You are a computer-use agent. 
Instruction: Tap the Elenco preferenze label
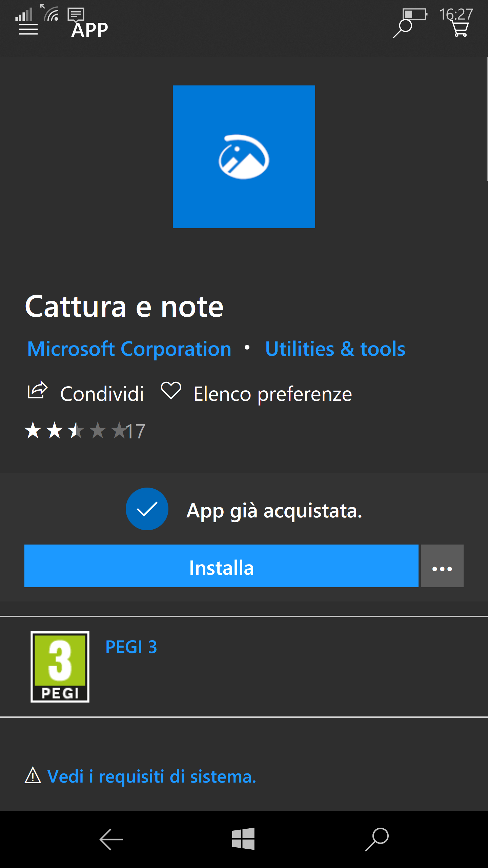pos(272,394)
